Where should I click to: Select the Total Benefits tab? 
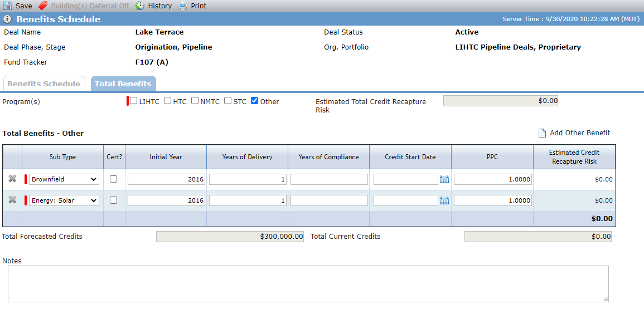click(x=123, y=84)
